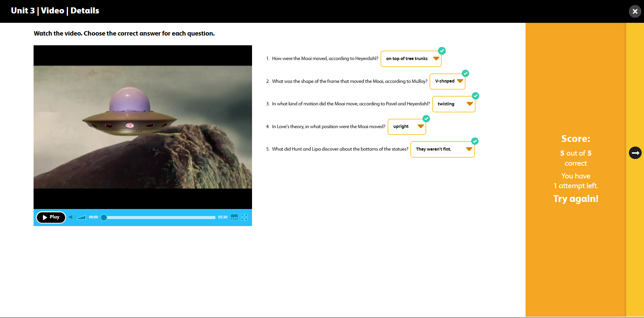This screenshot has height=318, width=644.
Task: Expand the 'upright' answer choices
Action: click(421, 126)
